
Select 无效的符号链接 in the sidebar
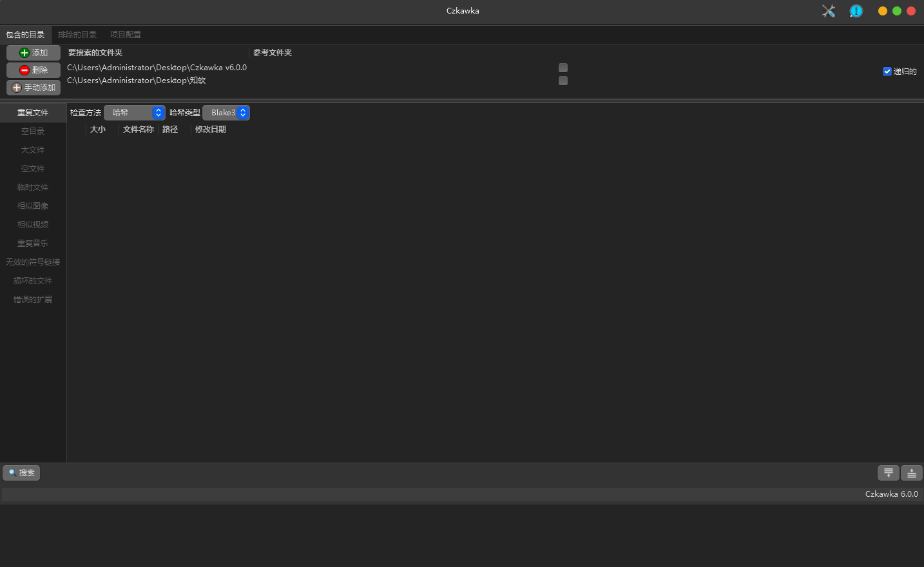[x=33, y=262]
